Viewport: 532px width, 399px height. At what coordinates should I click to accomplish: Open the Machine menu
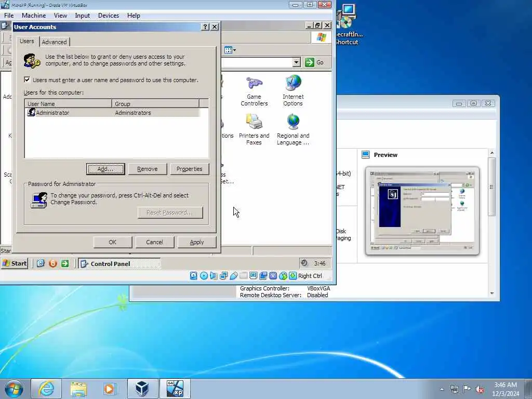coord(34,15)
